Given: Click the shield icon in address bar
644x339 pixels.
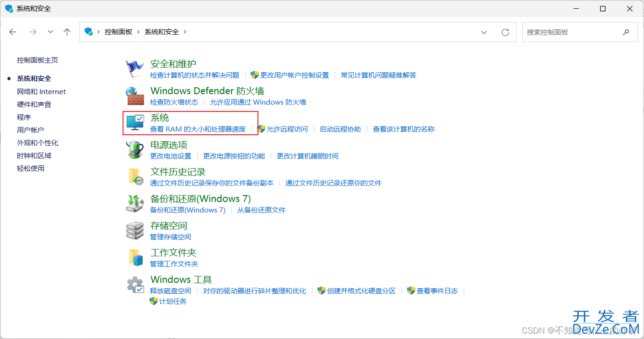Looking at the screenshot, I should tap(88, 32).
